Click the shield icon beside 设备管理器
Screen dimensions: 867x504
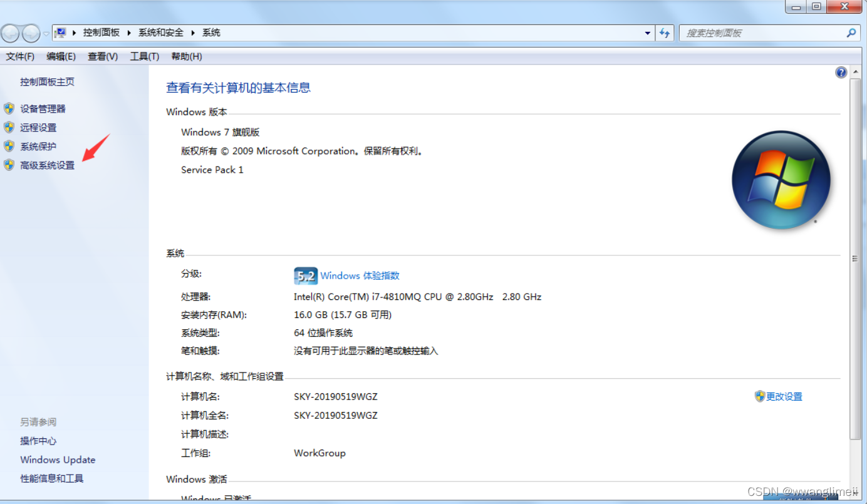[9, 108]
